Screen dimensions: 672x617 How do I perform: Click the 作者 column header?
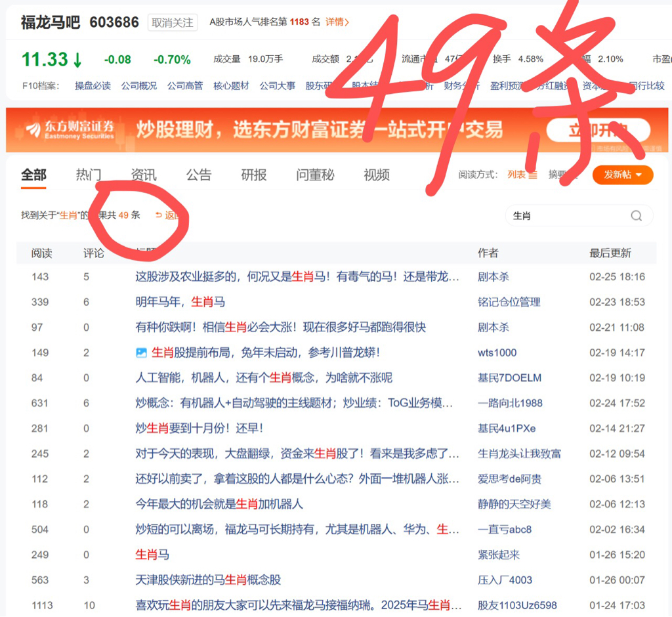[x=488, y=253]
